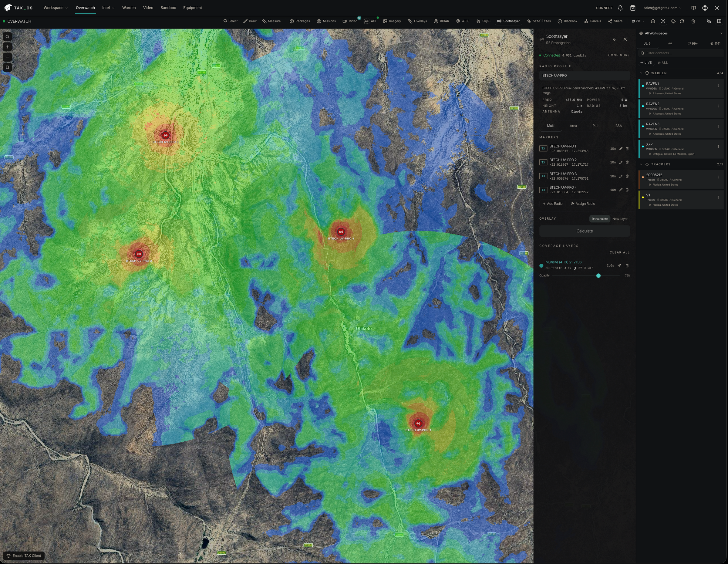Switch contacts filter to LIVE

[646, 63]
